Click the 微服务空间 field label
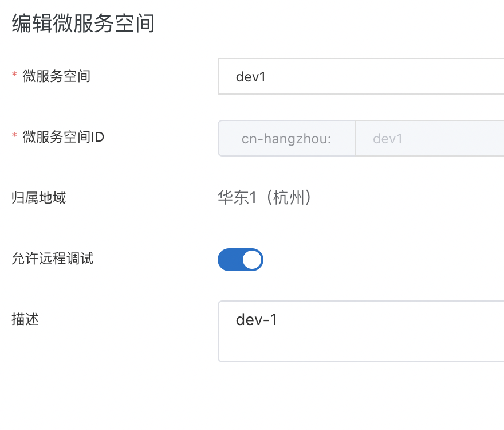504x430 pixels. [x=56, y=76]
